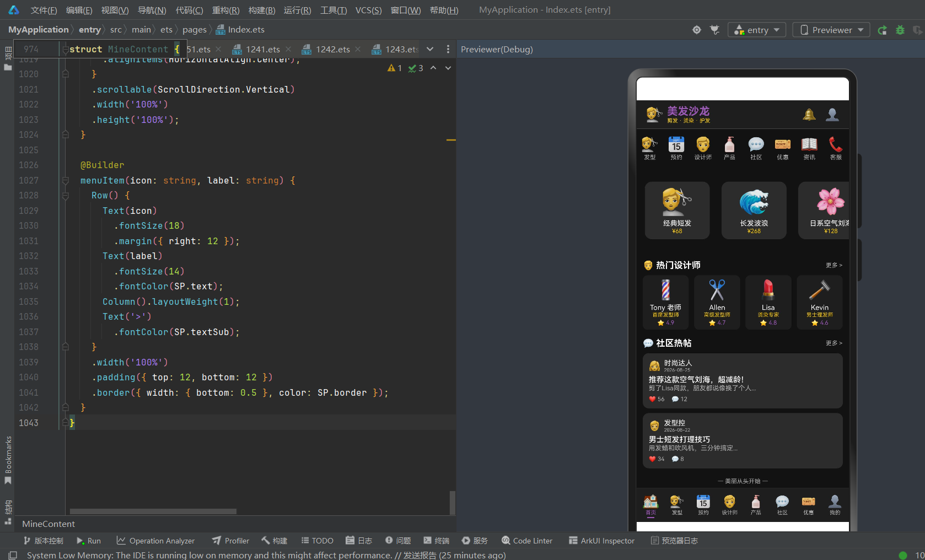Image resolution: width=925 pixels, height=560 pixels.
Task: Open the 项目 project tool window
Action: click(8, 59)
